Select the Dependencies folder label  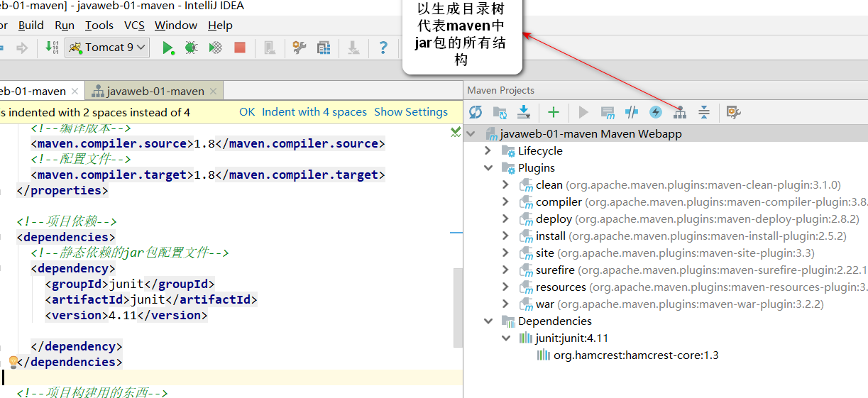point(555,321)
